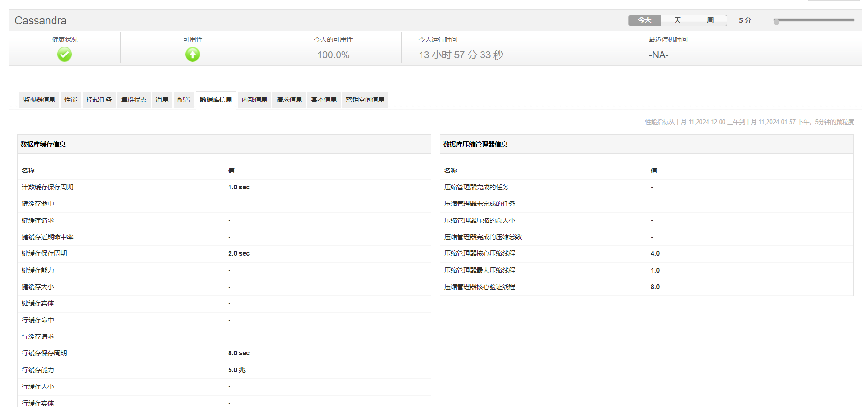Open the 内部信息 tab
The image size is (868, 407).
tap(254, 100)
